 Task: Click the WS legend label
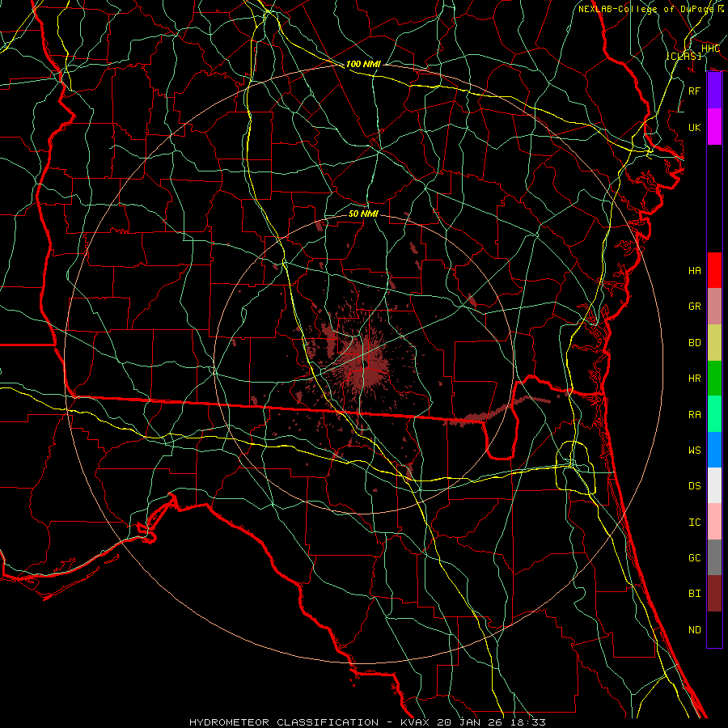click(695, 451)
